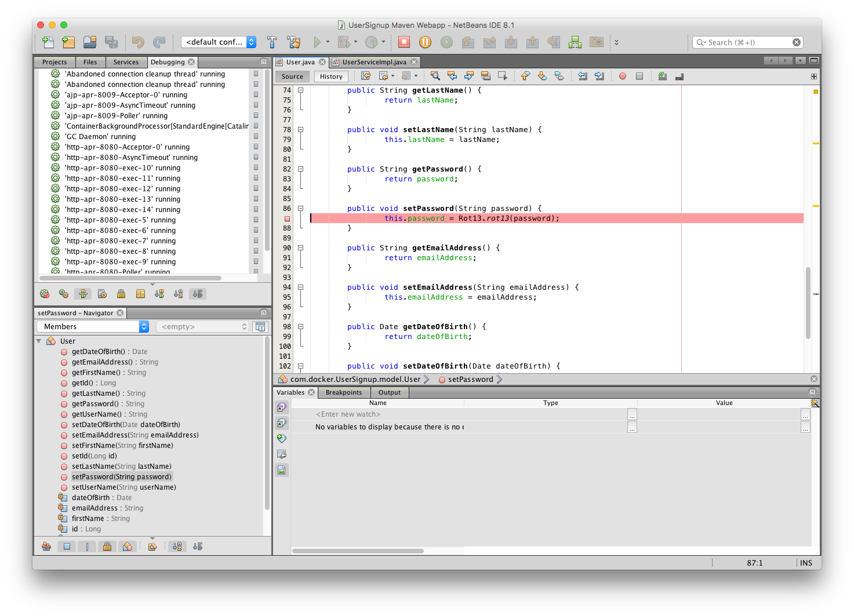Click the magnifier Find Selection icon in editor toolbar
Viewport: 854px width, 616px height.
[435, 76]
